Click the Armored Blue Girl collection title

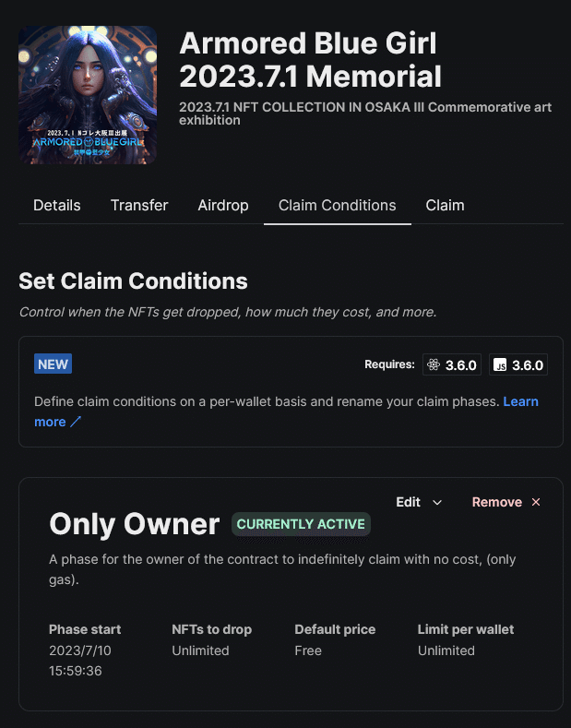(x=310, y=59)
